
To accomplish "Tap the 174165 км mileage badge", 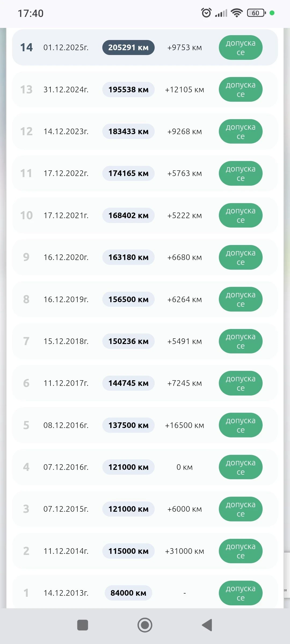I will tap(128, 173).
